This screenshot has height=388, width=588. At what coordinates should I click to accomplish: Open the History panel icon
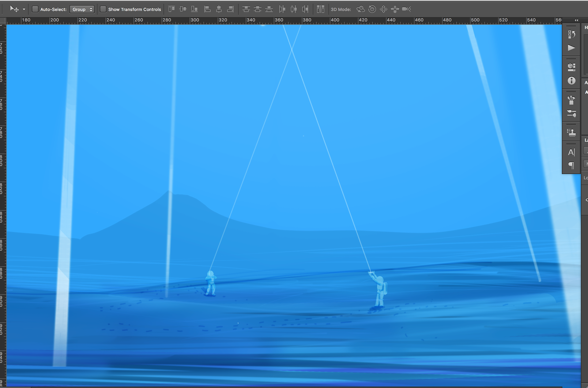click(571, 34)
